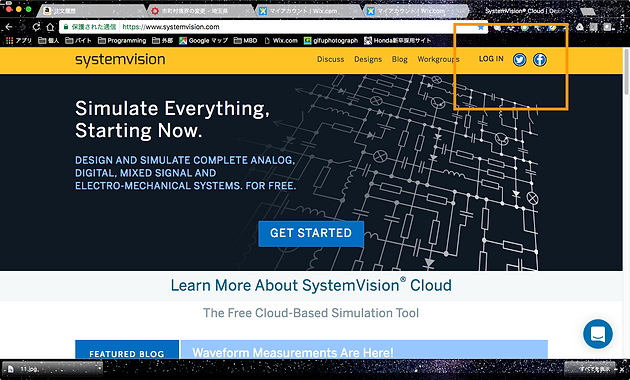Click Simulate Everything, Starting Now. headline
Screen dimensions: 630x380
[x=172, y=119]
